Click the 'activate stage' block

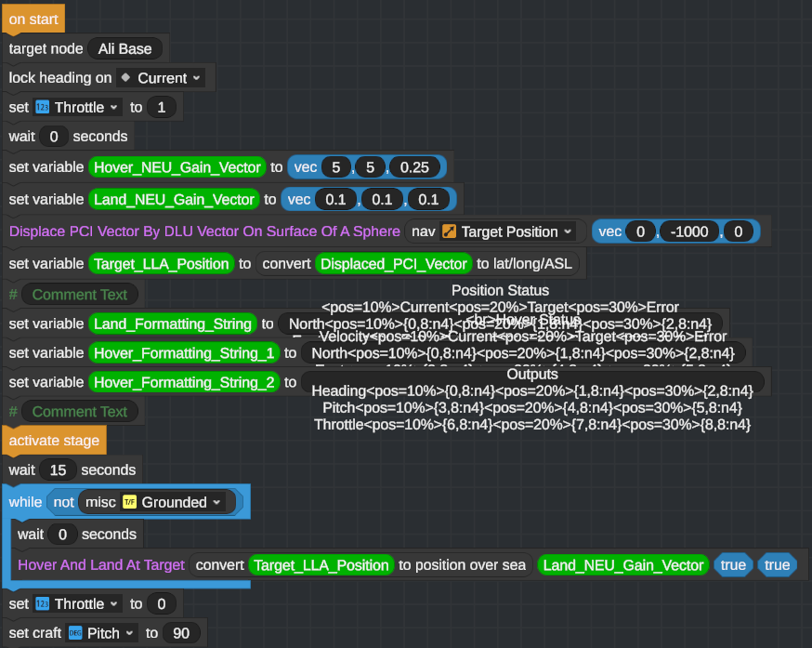54,441
